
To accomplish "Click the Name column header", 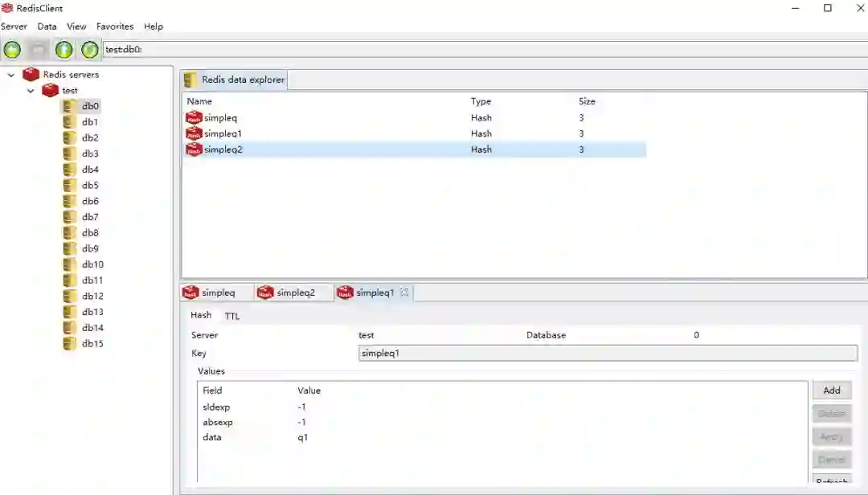I will [199, 101].
